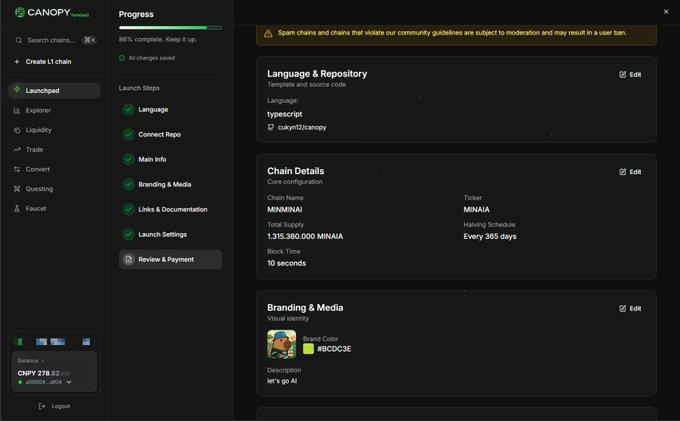
Task: Click the green check beside Language step
Action: point(128,109)
